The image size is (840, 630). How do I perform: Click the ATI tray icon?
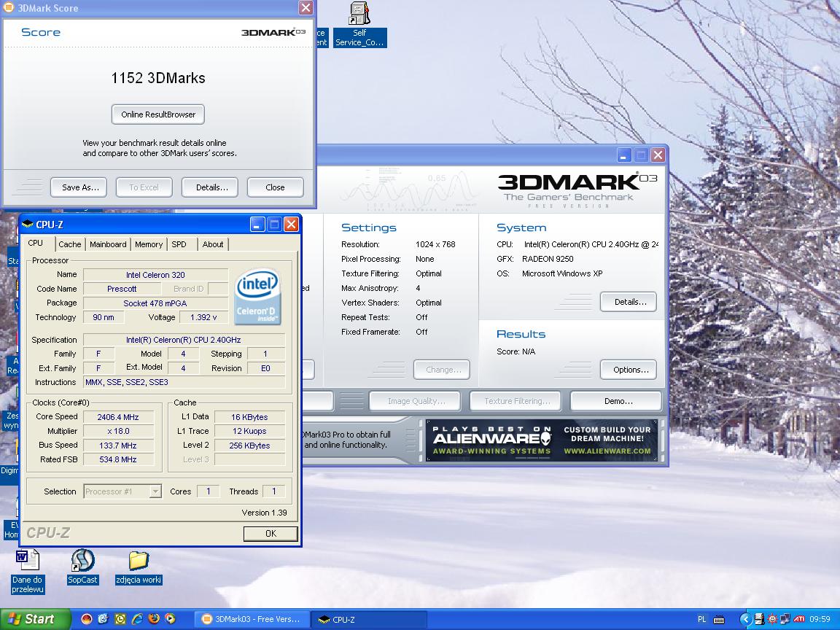click(798, 619)
